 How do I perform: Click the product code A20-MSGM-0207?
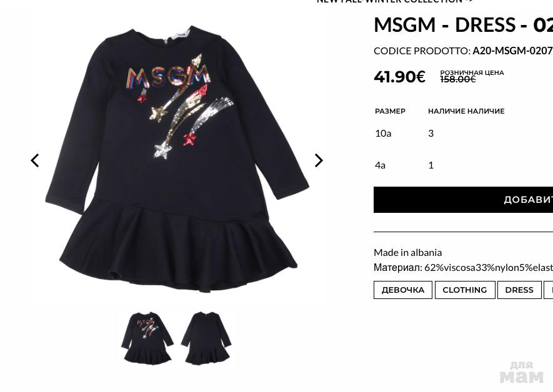pyautogui.click(x=512, y=51)
